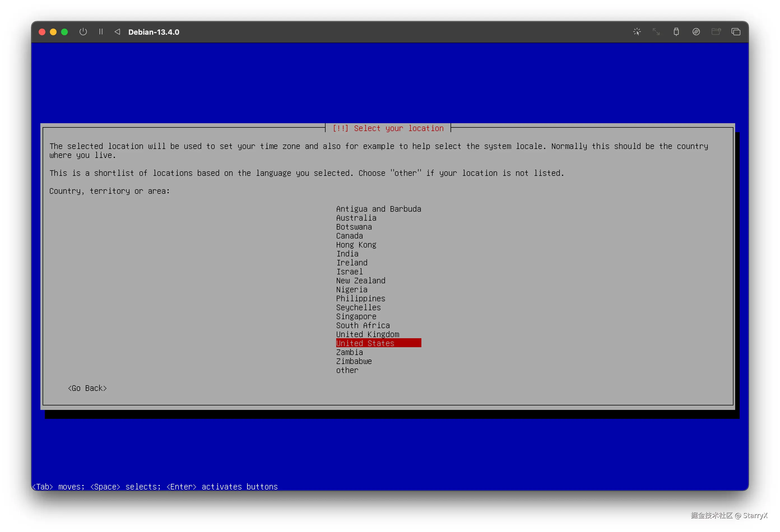Screen dimensions: 780x532
Task: Click the restart triangle icon
Action: (x=117, y=32)
